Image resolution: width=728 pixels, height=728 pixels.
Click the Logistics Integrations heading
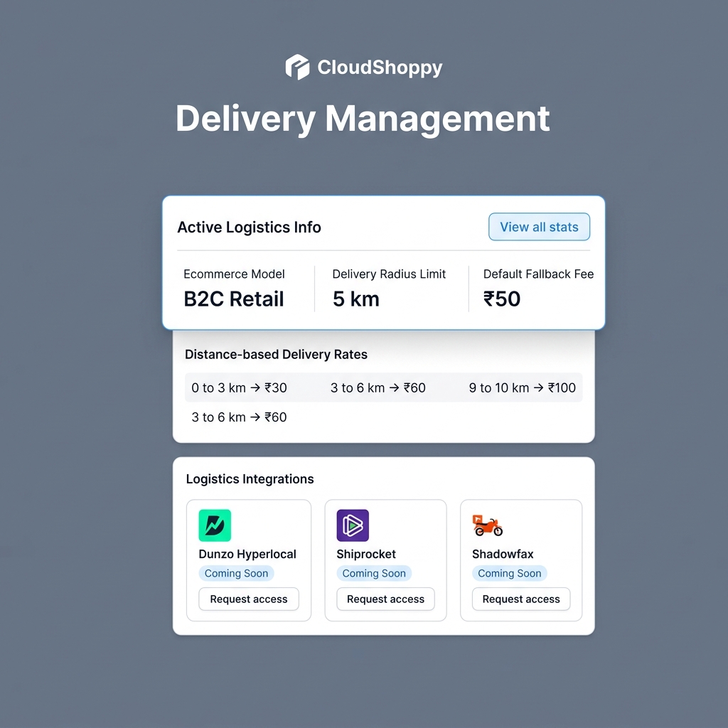click(x=250, y=478)
